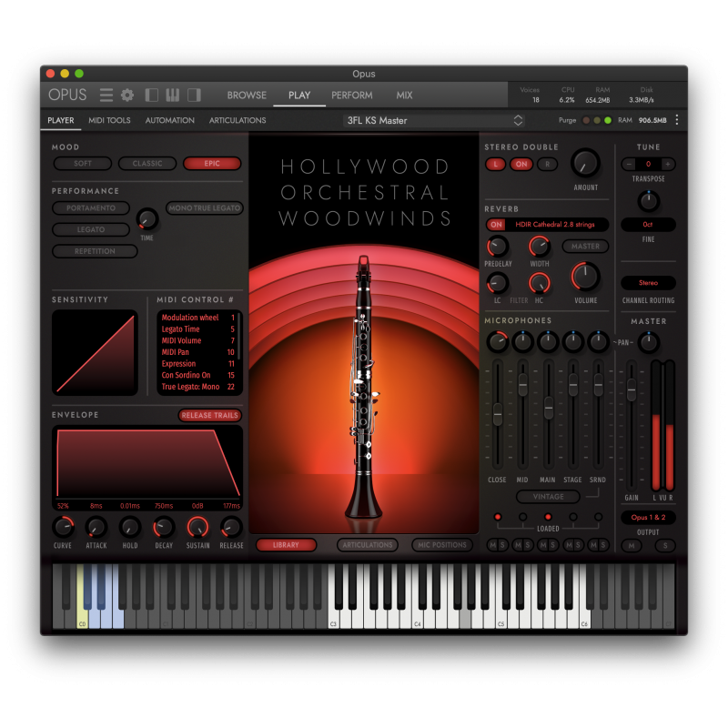Click the CLOSE microphone volume fader

tap(498, 414)
